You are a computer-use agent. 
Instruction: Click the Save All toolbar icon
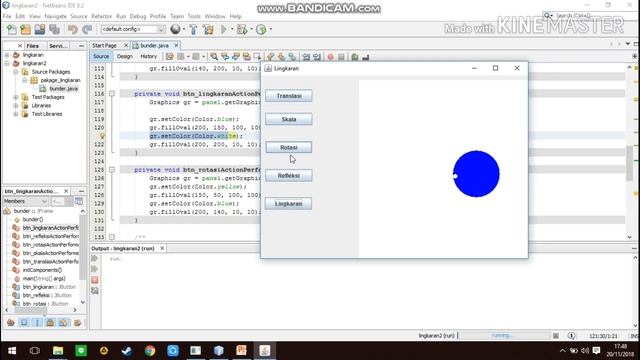tap(54, 29)
